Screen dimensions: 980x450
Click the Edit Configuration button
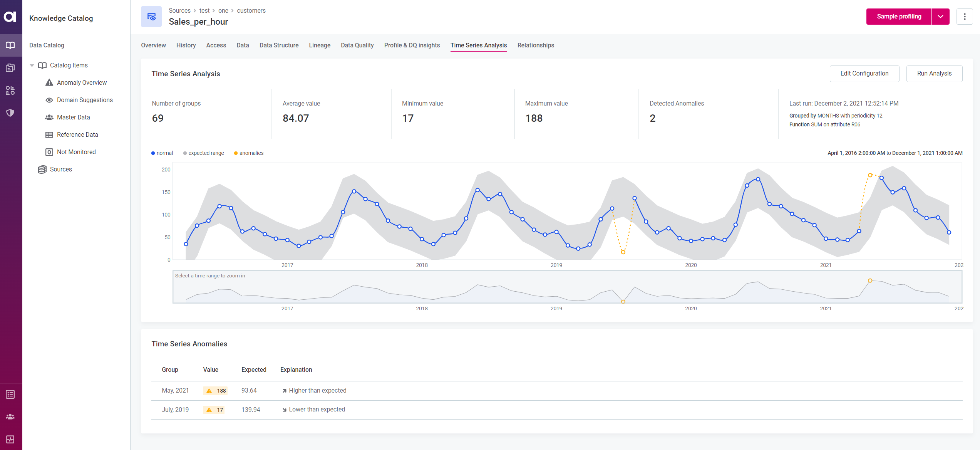(864, 74)
